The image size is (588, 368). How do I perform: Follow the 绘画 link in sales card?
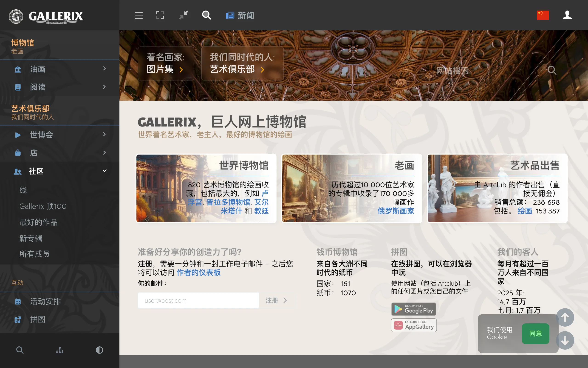tap(525, 211)
